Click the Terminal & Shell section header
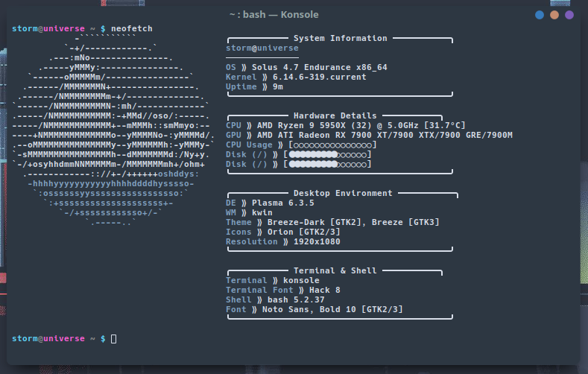 point(340,270)
